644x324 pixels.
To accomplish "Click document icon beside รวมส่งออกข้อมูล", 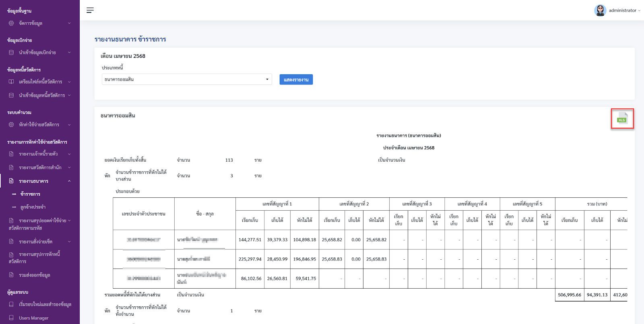I will [x=11, y=275].
